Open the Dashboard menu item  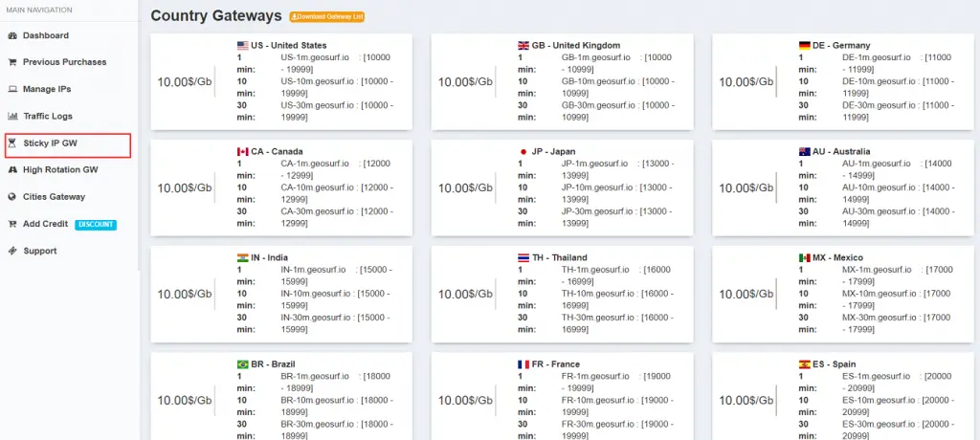tap(46, 35)
